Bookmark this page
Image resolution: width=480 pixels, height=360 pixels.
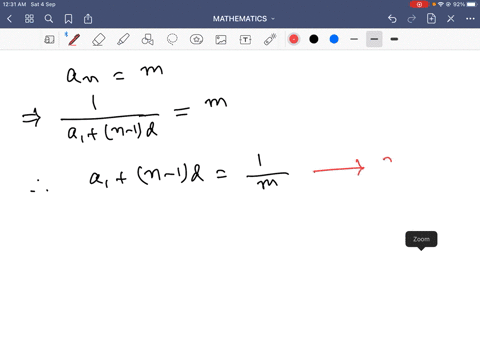click(68, 19)
